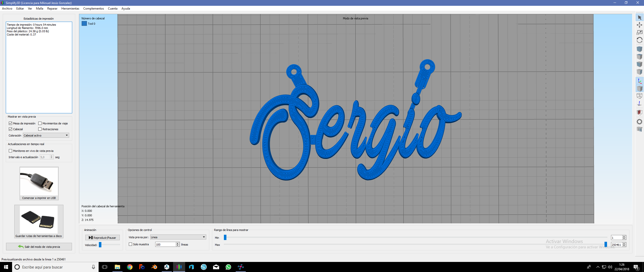Toggle the coordinate axes display

click(639, 81)
